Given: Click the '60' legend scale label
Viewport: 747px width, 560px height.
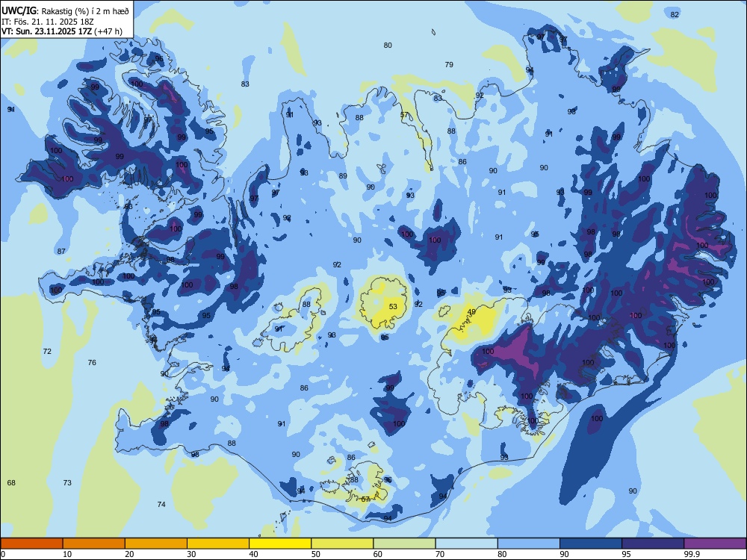Looking at the screenshot, I should (378, 554).
